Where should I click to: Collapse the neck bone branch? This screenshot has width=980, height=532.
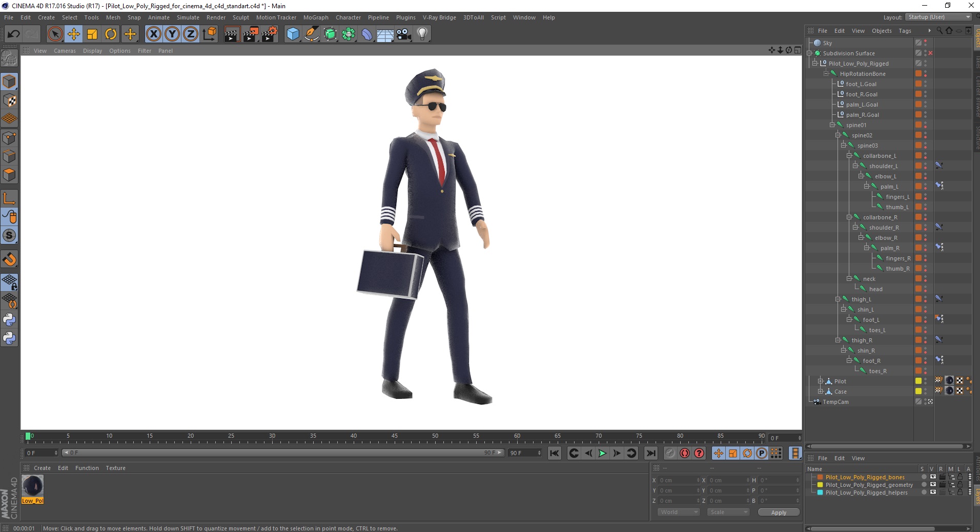coord(849,279)
